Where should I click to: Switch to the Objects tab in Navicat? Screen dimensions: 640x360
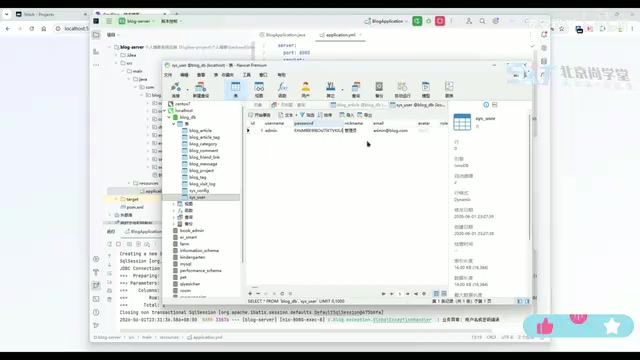tap(258, 105)
